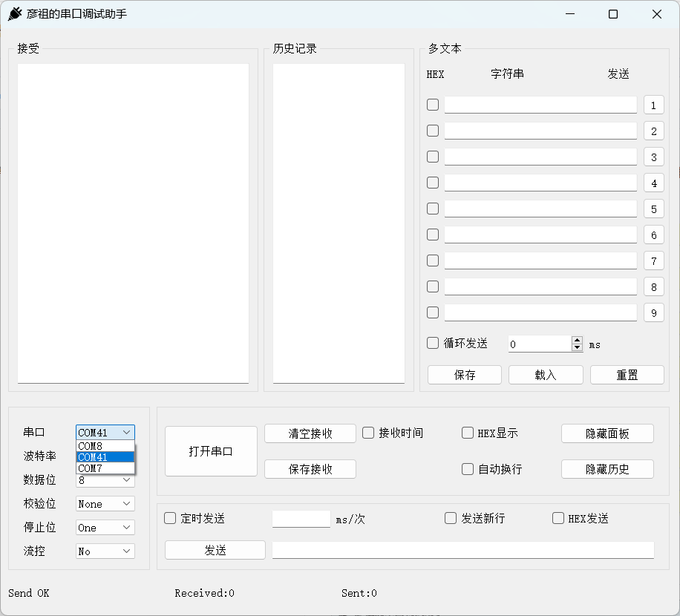Minimize the serial assistant window
Image resolution: width=680 pixels, height=616 pixels.
click(x=570, y=14)
